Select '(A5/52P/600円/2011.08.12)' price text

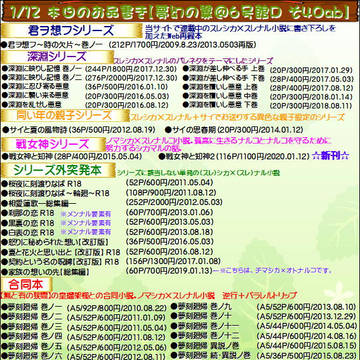tap(116, 337)
